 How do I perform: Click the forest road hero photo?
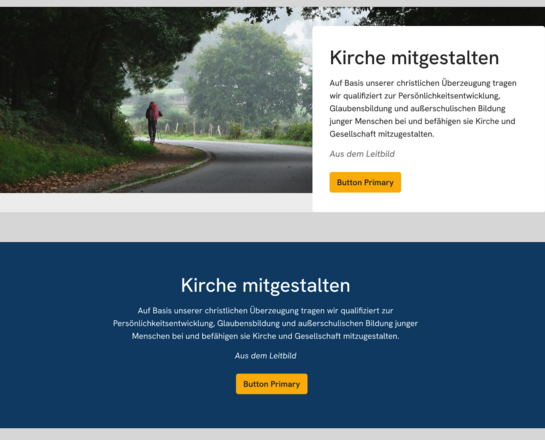click(x=156, y=100)
